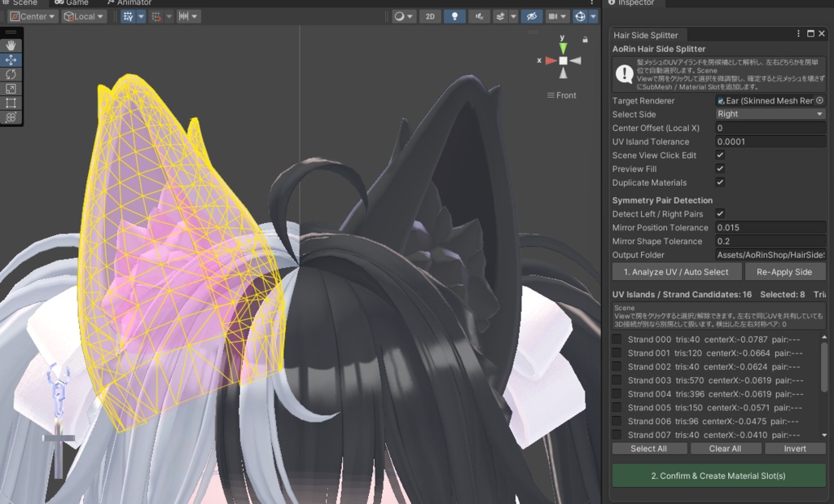Select the Scale tool
The width and height of the screenshot is (834, 504).
tap(11, 89)
